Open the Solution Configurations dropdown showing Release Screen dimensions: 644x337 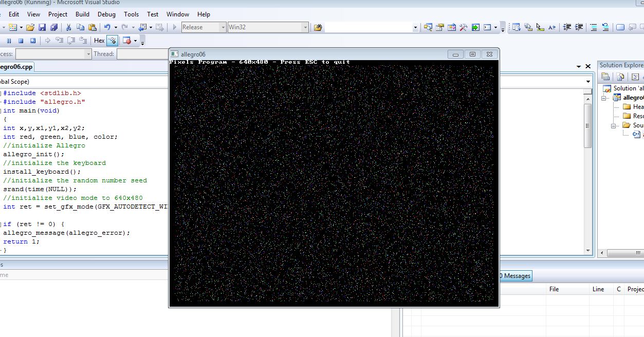tap(222, 27)
